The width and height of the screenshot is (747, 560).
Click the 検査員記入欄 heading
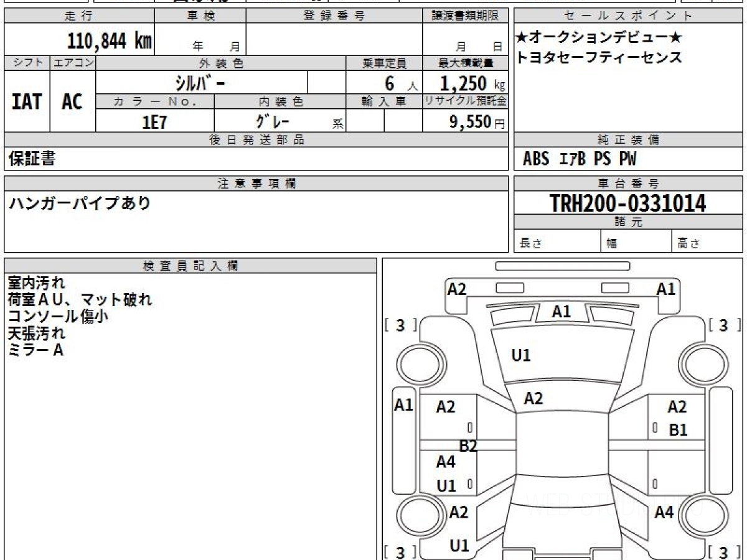[x=190, y=266]
